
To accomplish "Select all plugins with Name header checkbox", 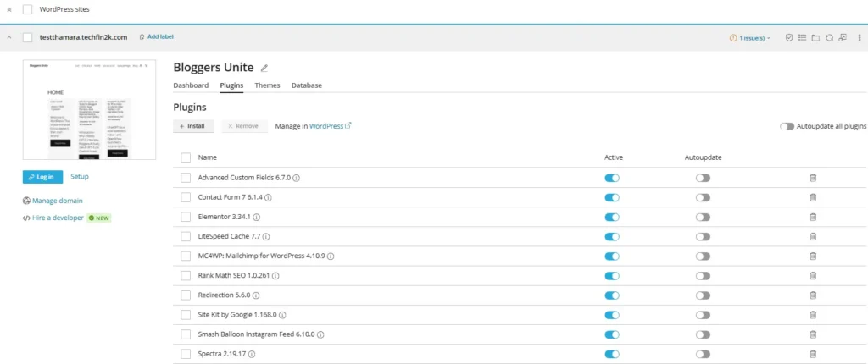I will point(186,157).
